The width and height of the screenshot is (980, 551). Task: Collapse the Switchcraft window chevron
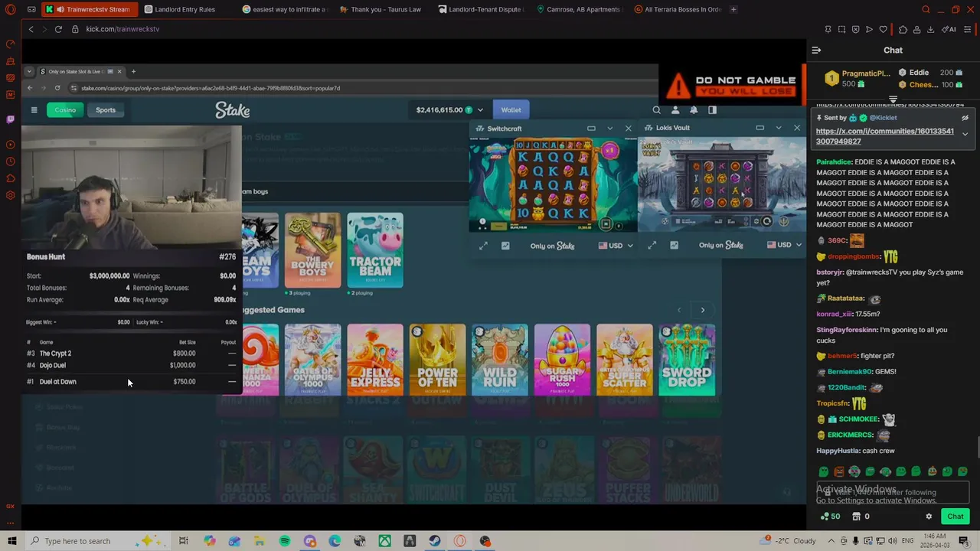pyautogui.click(x=609, y=129)
